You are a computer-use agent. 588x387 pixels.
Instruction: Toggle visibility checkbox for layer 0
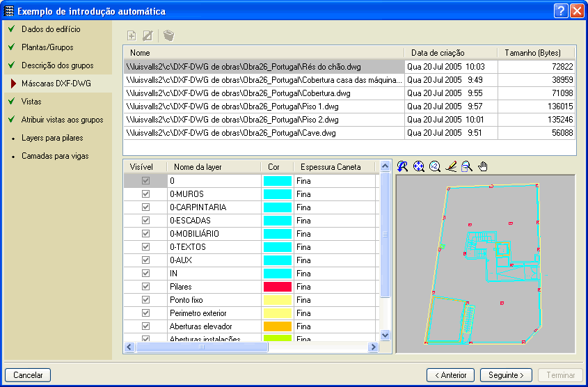145,181
